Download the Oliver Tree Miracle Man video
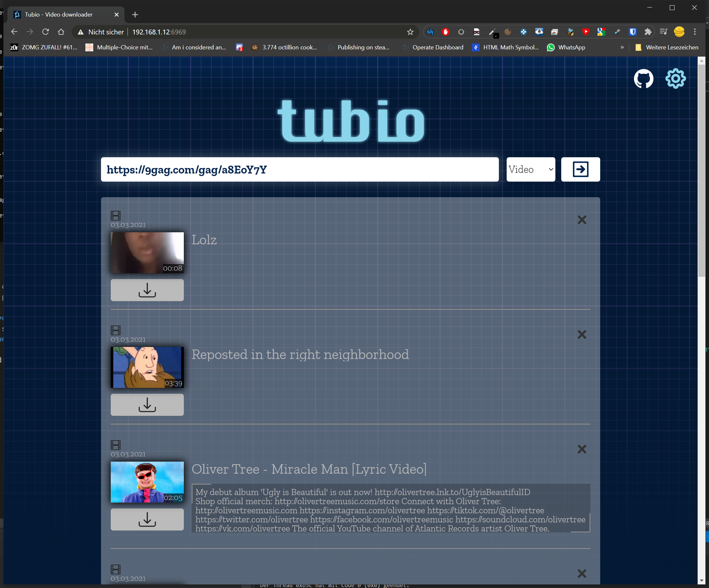The image size is (709, 588). tap(147, 519)
